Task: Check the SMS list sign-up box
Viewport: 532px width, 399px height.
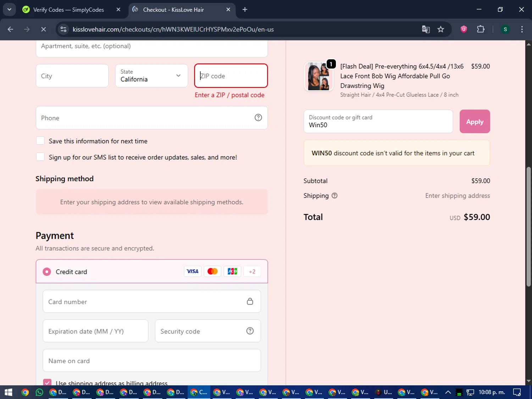Action: pos(40,157)
